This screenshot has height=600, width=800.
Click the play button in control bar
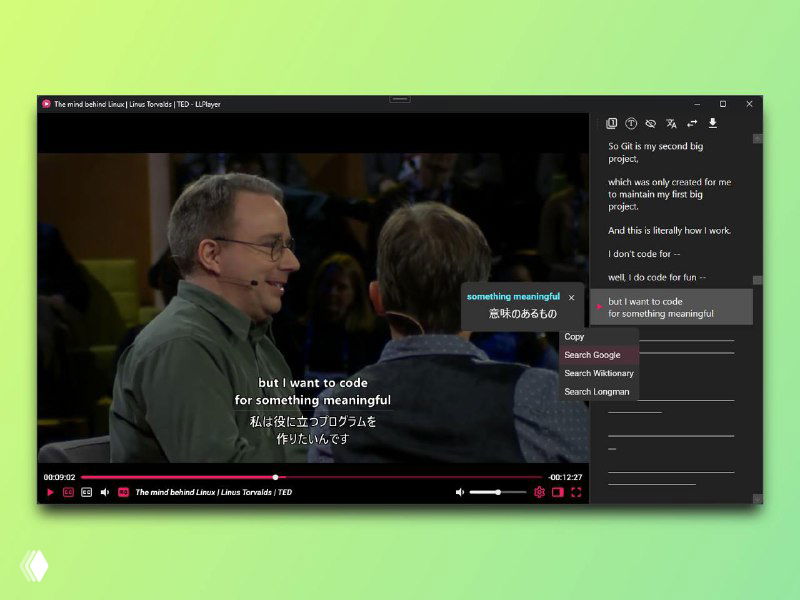[x=50, y=492]
